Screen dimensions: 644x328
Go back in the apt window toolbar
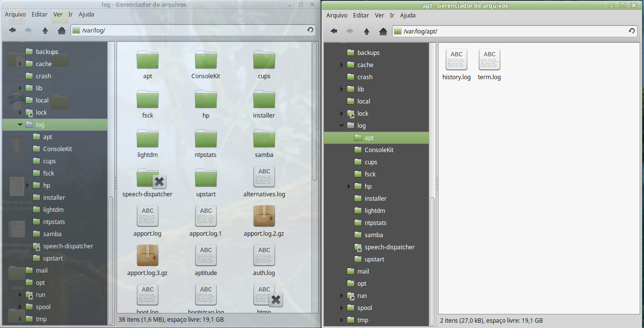pos(334,31)
